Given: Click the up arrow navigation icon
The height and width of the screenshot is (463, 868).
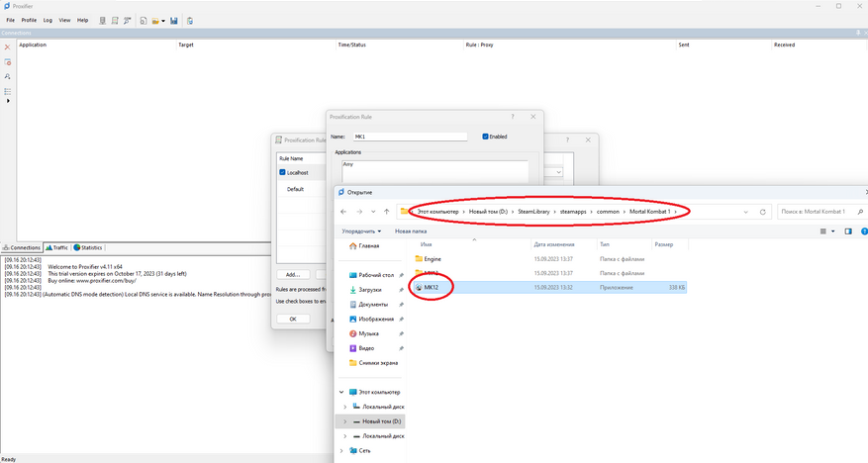Looking at the screenshot, I should [x=386, y=212].
